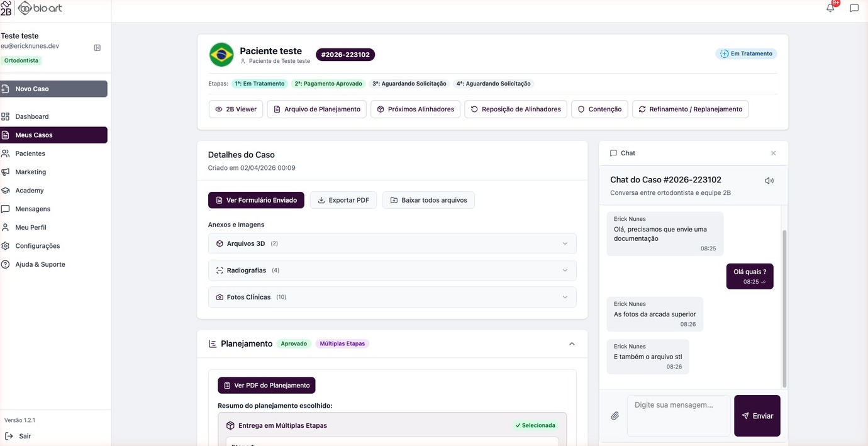Toggle chat sound with the speaker icon
This screenshot has width=868, height=446.
769,181
